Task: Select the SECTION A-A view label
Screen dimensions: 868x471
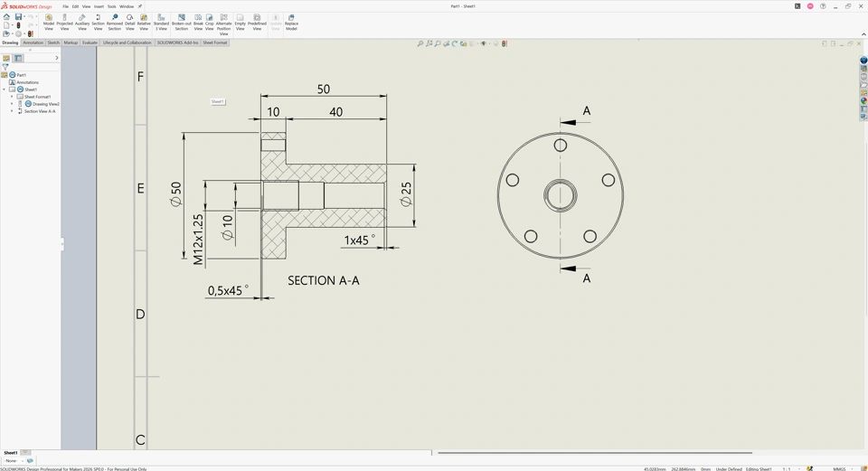Action: tap(324, 280)
